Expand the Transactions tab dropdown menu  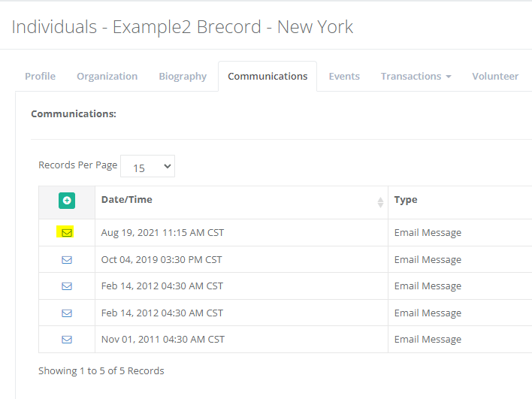[416, 77]
